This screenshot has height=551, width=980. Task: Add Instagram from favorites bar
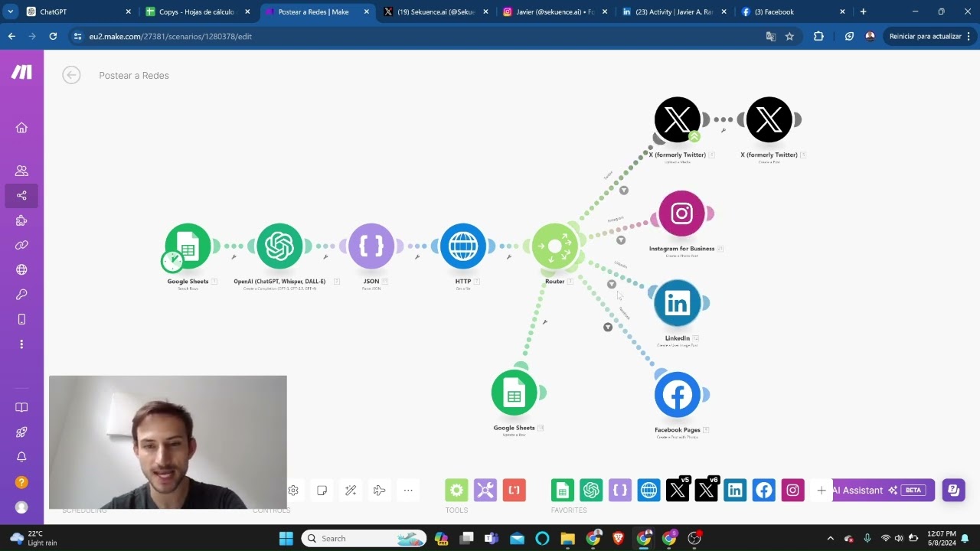coord(793,491)
